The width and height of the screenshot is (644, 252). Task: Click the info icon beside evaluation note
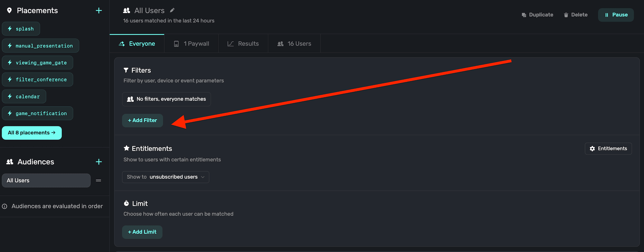tap(5, 206)
